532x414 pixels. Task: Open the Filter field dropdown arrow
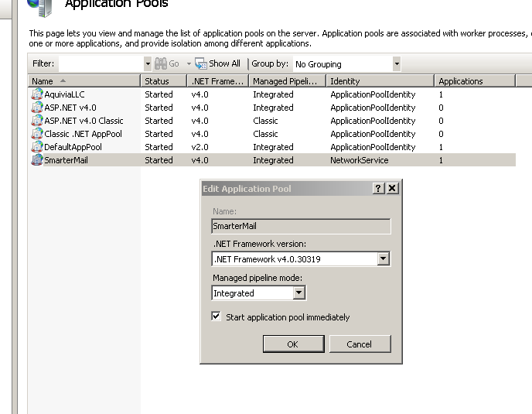click(x=148, y=63)
